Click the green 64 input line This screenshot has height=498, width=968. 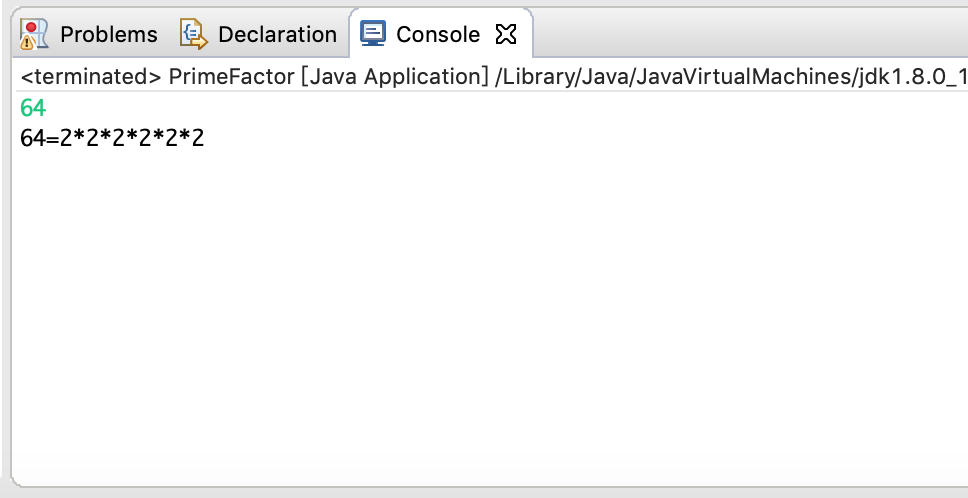pyautogui.click(x=33, y=108)
